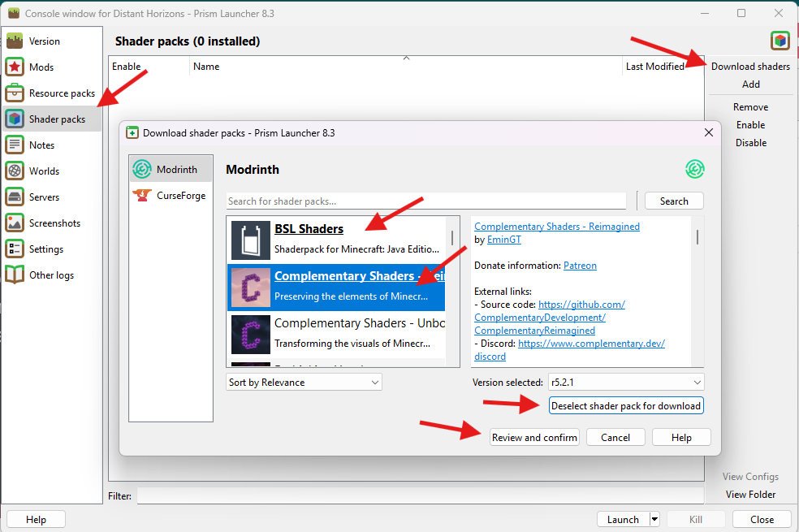Click Download shaders in the right panel
799x532 pixels.
click(750, 67)
